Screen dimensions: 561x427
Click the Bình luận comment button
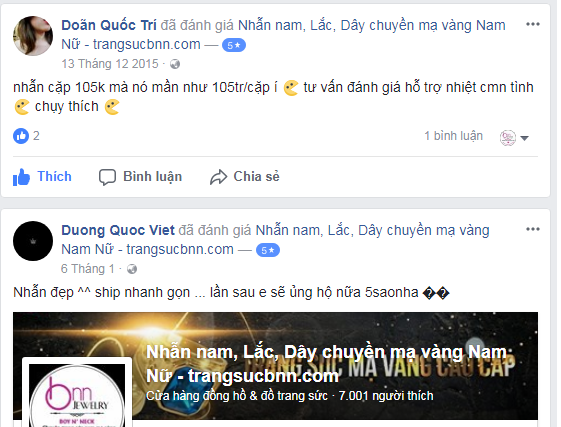tap(141, 177)
